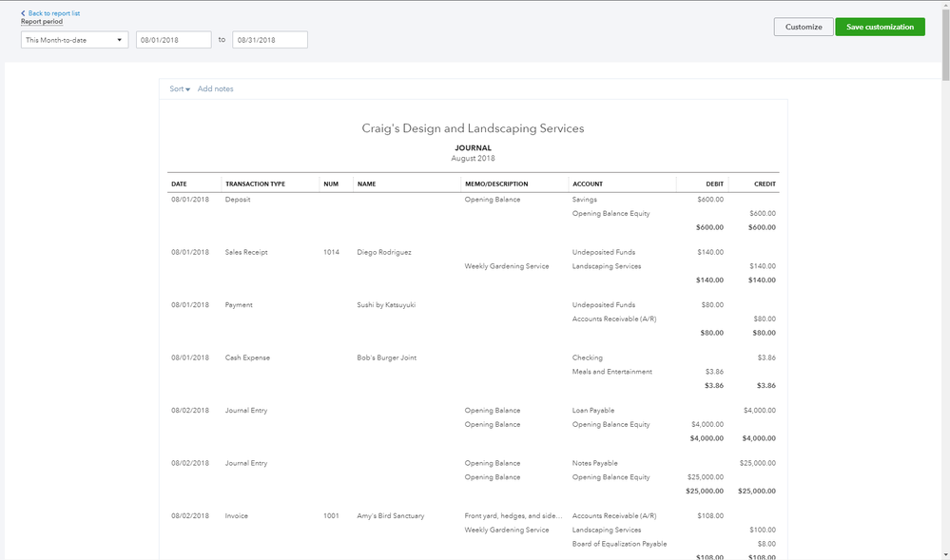Click the end date field 08/31/2018
Screen dimensions: 950x560
click(269, 40)
